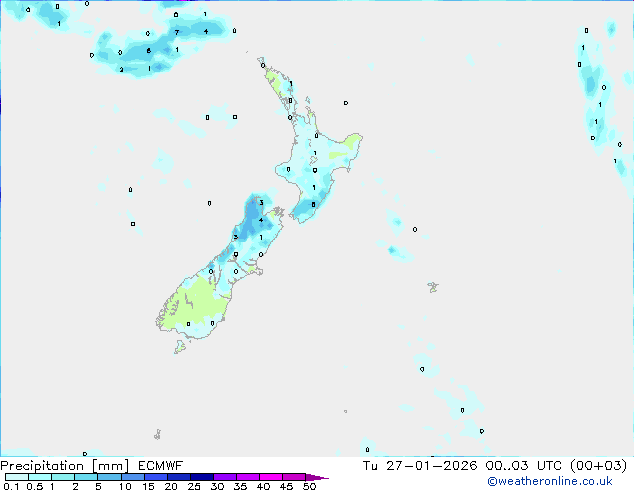Select the 0.5–1 mm legend swatch
Image resolution: width=634 pixels, height=490 pixels.
tap(40, 477)
